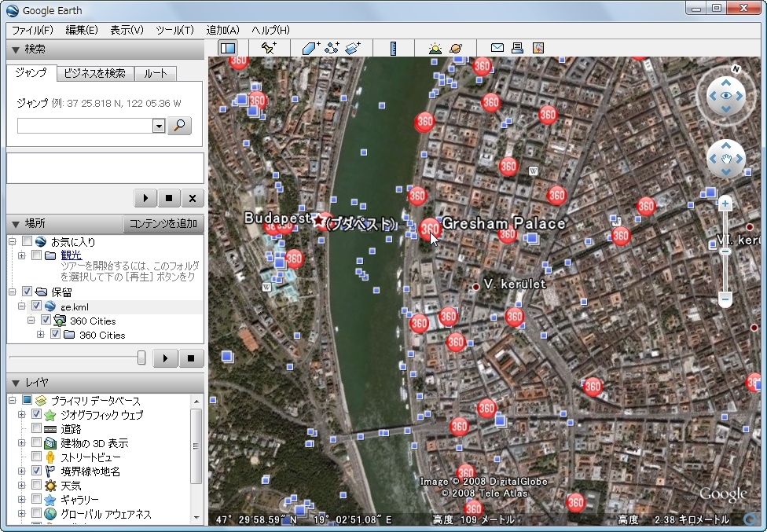This screenshot has width=767, height=532.
Task: Click the Budapest red star placemark
Action: click(319, 220)
